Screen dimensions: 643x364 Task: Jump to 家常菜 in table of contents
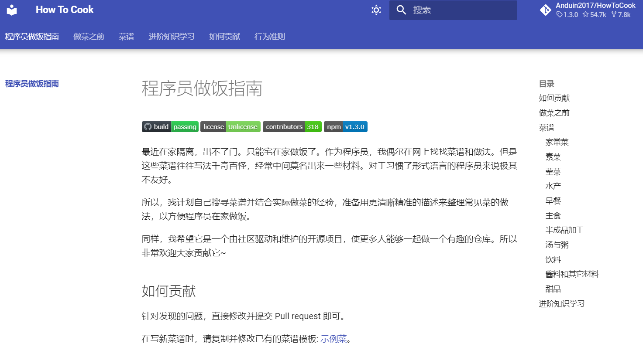click(557, 142)
